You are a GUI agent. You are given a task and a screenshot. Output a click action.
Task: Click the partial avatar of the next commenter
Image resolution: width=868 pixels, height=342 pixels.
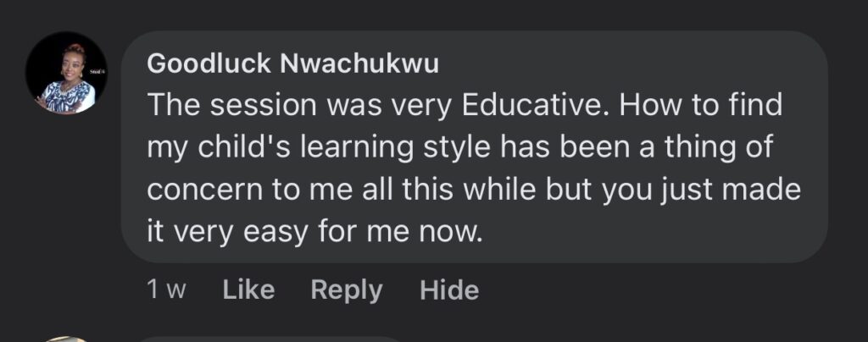pyautogui.click(x=66, y=338)
